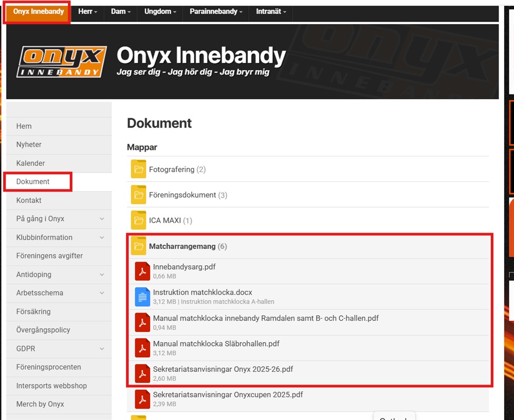The width and height of the screenshot is (514, 420).
Task: Open the Sekretariatsanvisningar Onyx 2025-26.pdf link
Action: click(223, 369)
